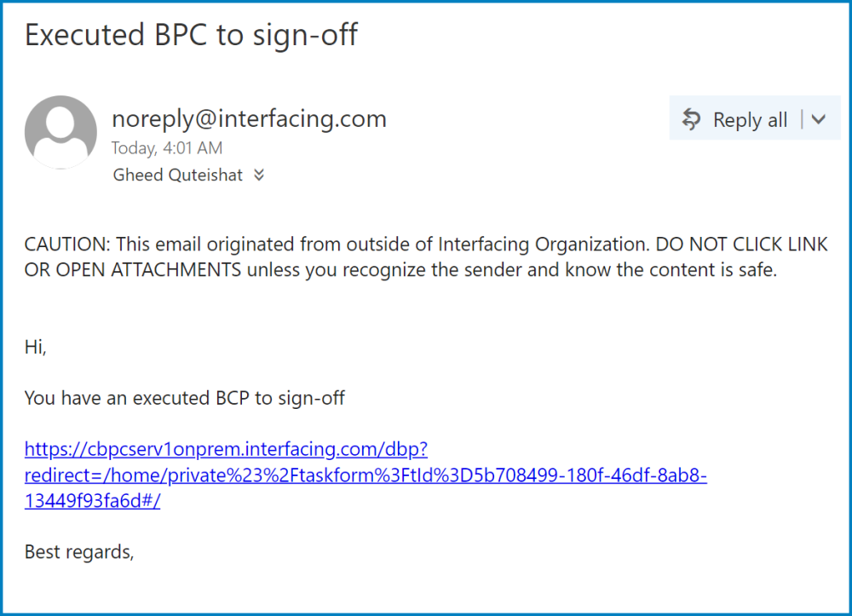Click sender address noreply@interfacing.com

coord(249,118)
